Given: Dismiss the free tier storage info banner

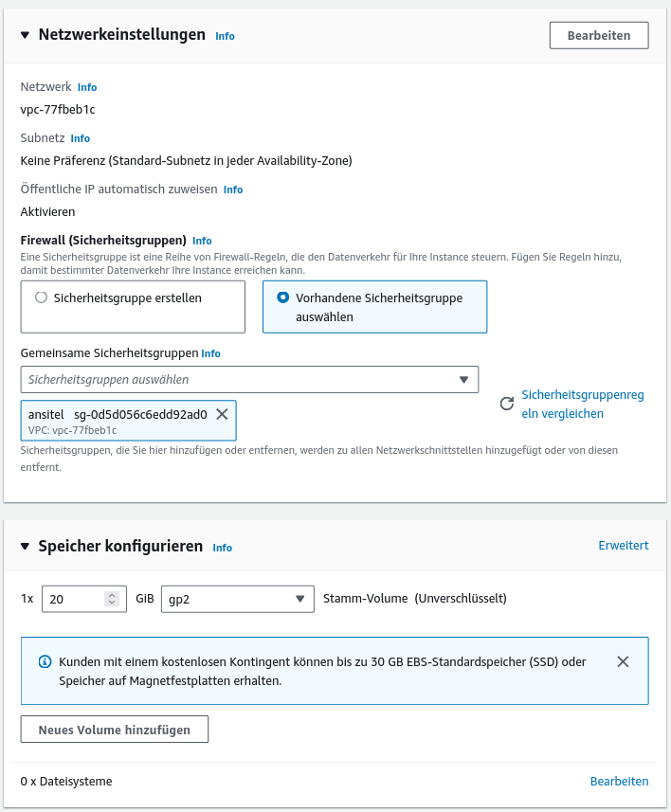Looking at the screenshot, I should click(623, 661).
